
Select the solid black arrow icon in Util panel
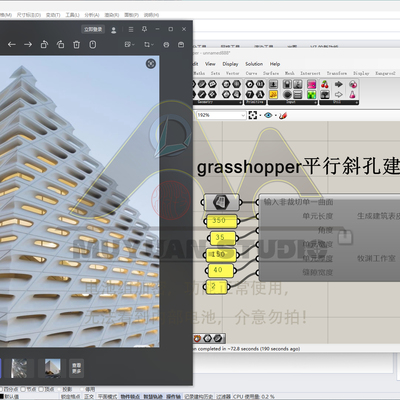pyautogui.click(x=339, y=84)
